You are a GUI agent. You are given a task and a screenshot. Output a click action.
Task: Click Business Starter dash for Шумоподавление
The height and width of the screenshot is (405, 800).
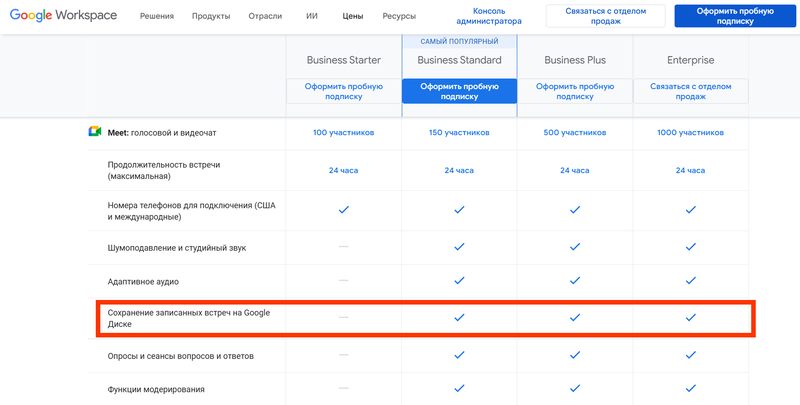pyautogui.click(x=344, y=247)
